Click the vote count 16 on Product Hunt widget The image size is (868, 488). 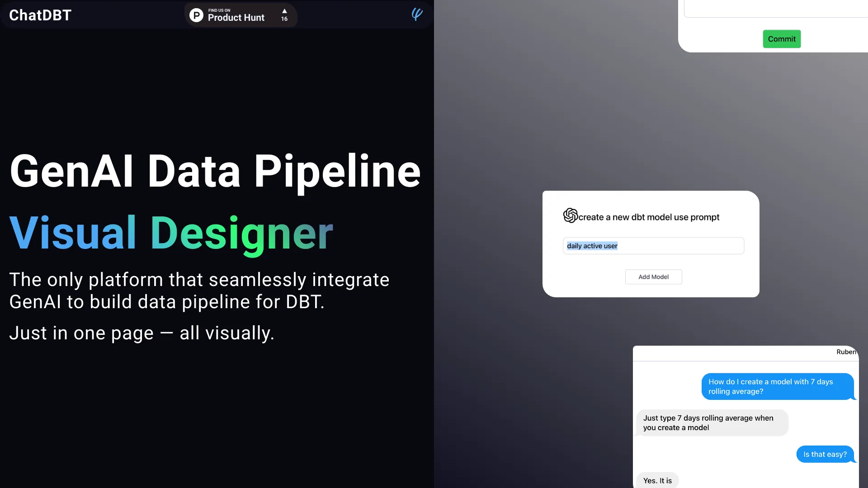pyautogui.click(x=284, y=18)
